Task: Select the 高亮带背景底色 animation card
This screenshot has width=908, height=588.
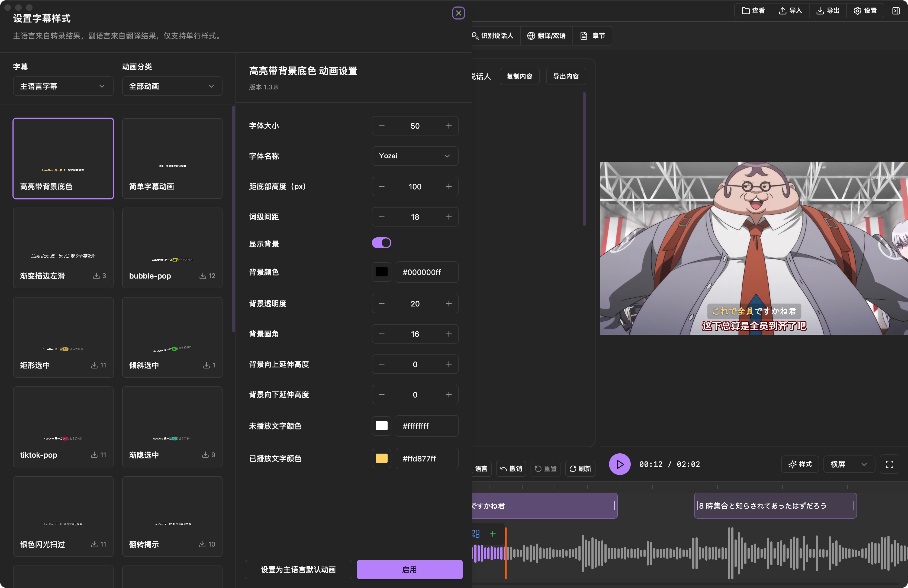Action: (63, 158)
